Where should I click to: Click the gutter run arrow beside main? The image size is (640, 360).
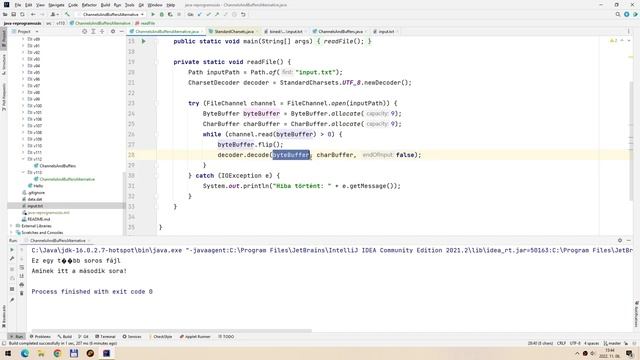(x=144, y=41)
